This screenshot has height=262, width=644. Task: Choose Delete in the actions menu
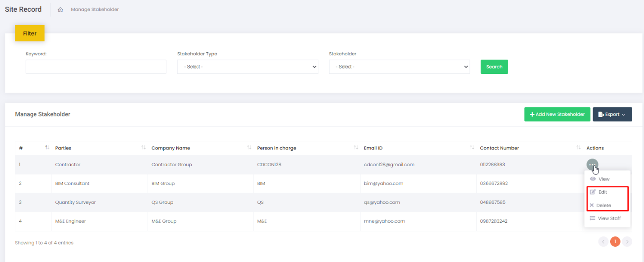(x=603, y=205)
